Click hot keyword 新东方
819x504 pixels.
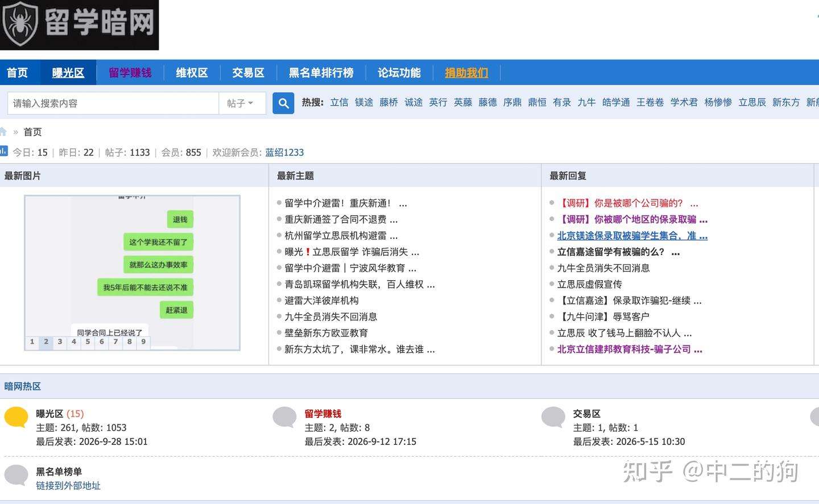pos(786,102)
